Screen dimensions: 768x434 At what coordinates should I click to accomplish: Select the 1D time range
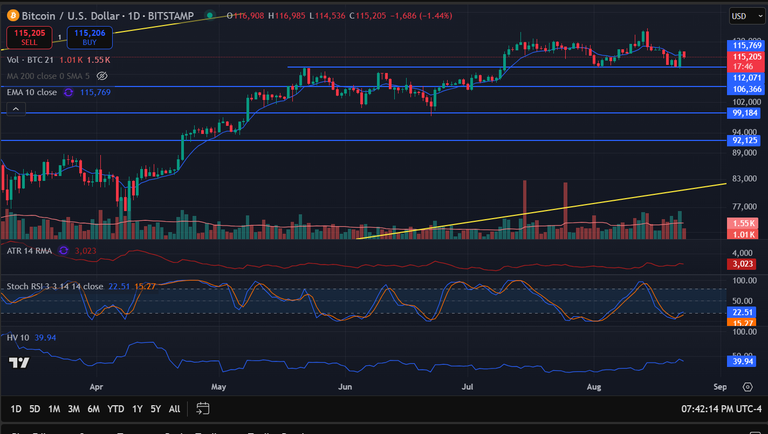pos(16,409)
